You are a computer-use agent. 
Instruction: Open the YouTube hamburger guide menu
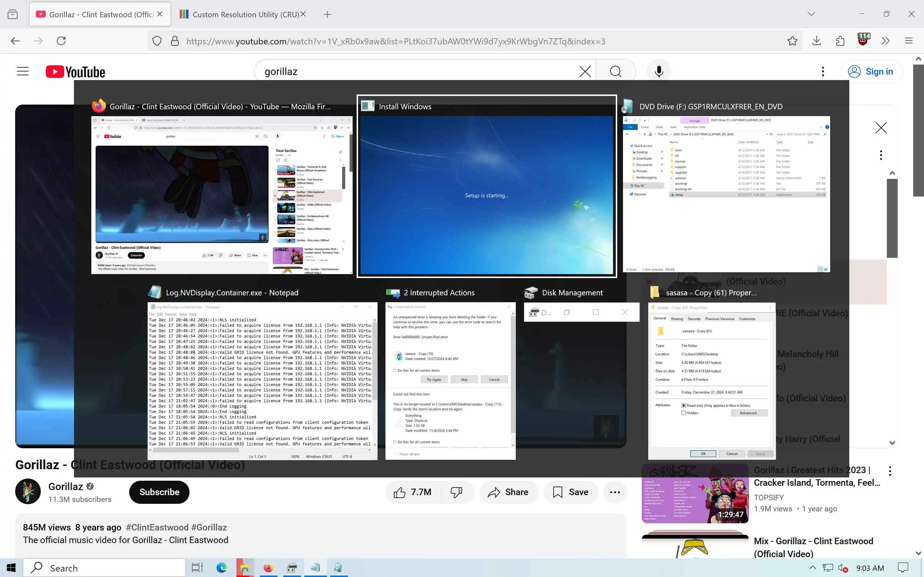23,71
